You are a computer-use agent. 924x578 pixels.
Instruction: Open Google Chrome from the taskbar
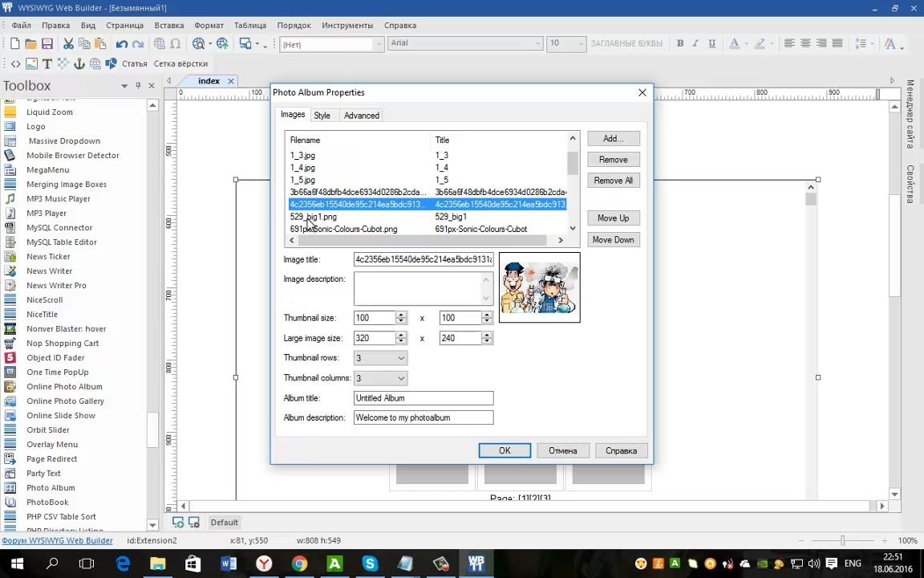tap(299, 564)
